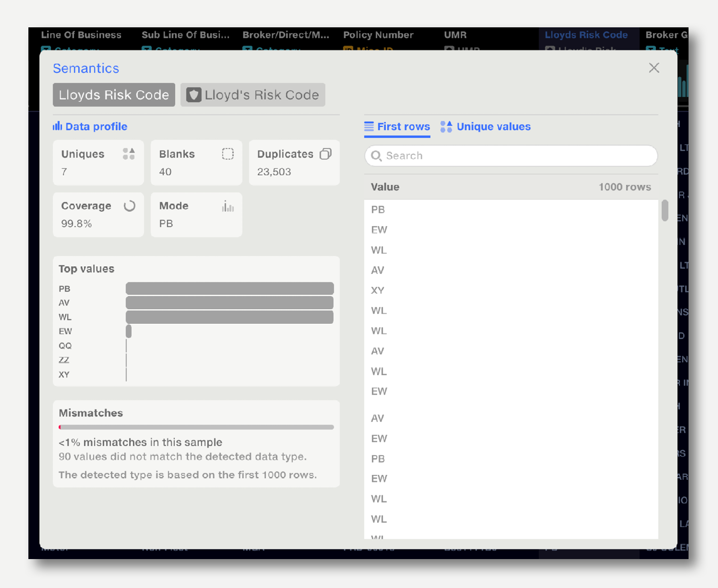Choose the Lloyd's Risk Code semantic type chip
This screenshot has width=718, height=588.
[253, 95]
